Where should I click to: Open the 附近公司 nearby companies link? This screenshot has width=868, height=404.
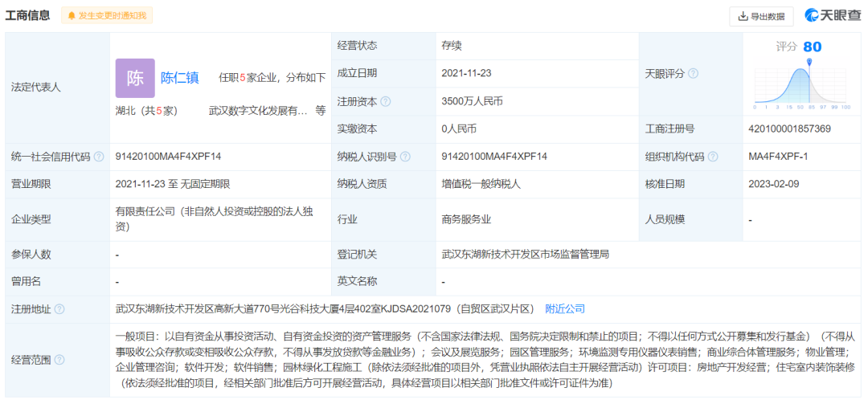tap(565, 308)
